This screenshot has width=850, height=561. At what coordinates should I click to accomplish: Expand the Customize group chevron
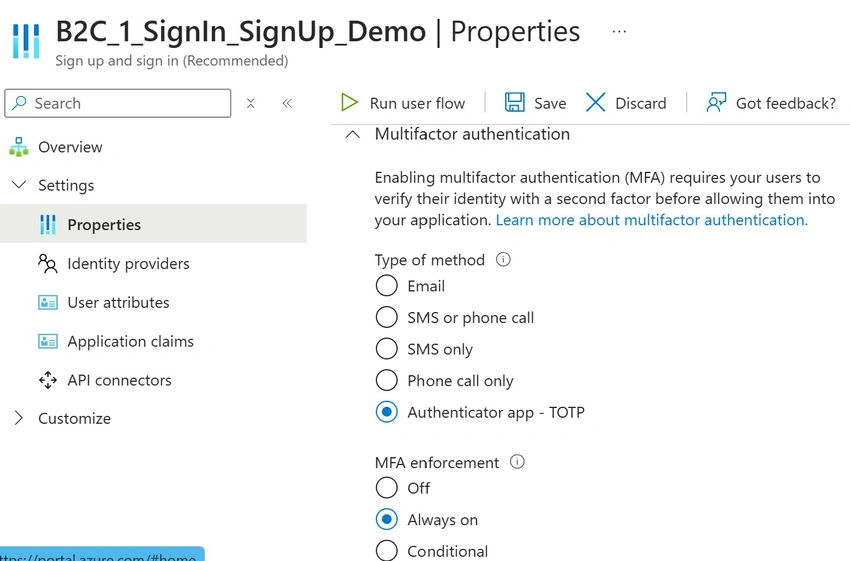click(18, 418)
